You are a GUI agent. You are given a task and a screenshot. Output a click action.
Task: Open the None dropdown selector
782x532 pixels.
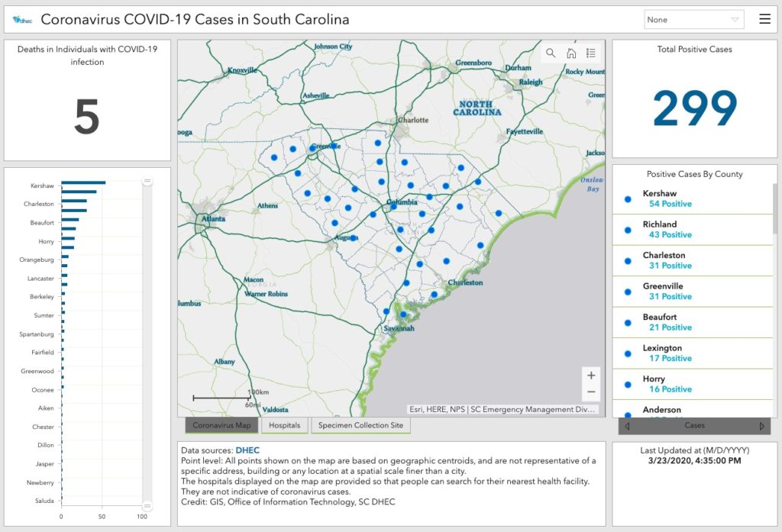coord(693,20)
